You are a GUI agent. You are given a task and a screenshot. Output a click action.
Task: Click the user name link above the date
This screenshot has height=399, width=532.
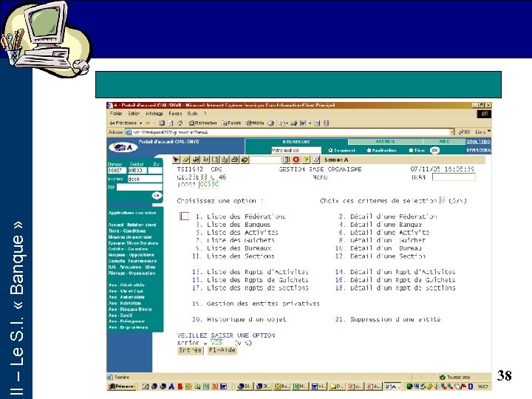478,141
